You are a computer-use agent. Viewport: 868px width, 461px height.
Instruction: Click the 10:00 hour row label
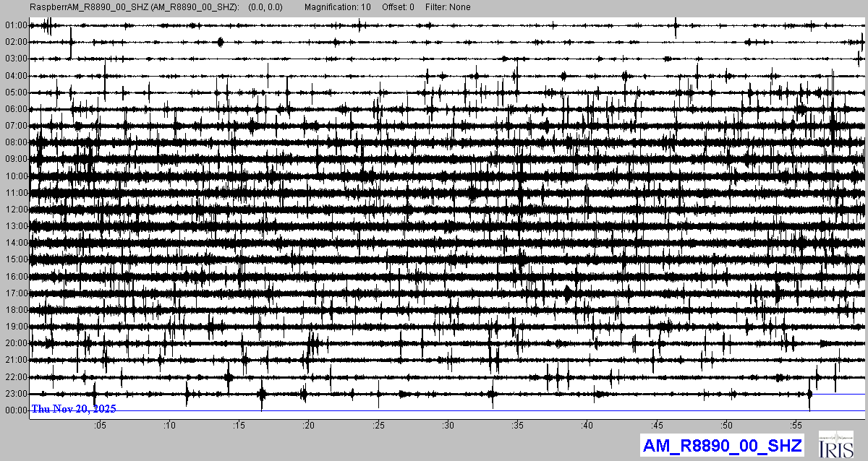(16, 176)
